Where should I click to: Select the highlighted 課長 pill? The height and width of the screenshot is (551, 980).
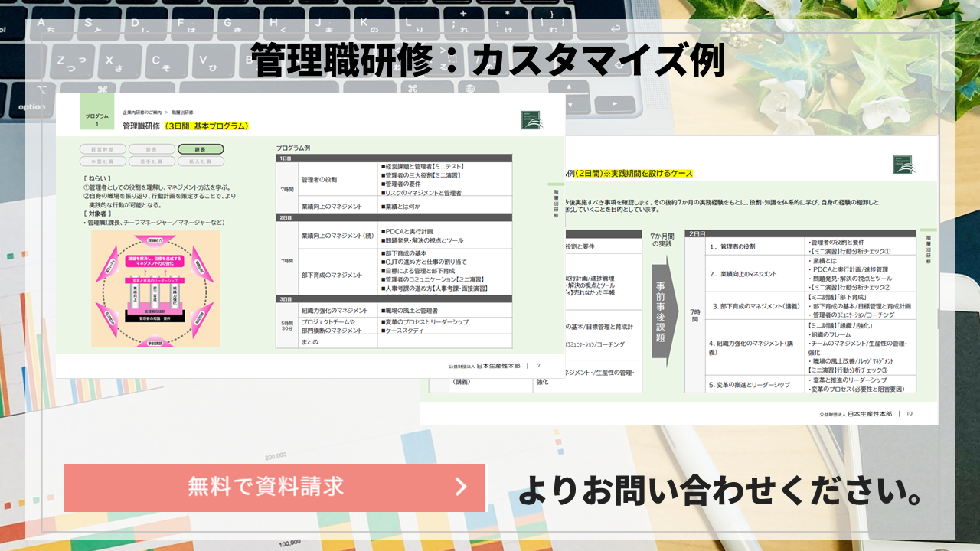click(201, 149)
